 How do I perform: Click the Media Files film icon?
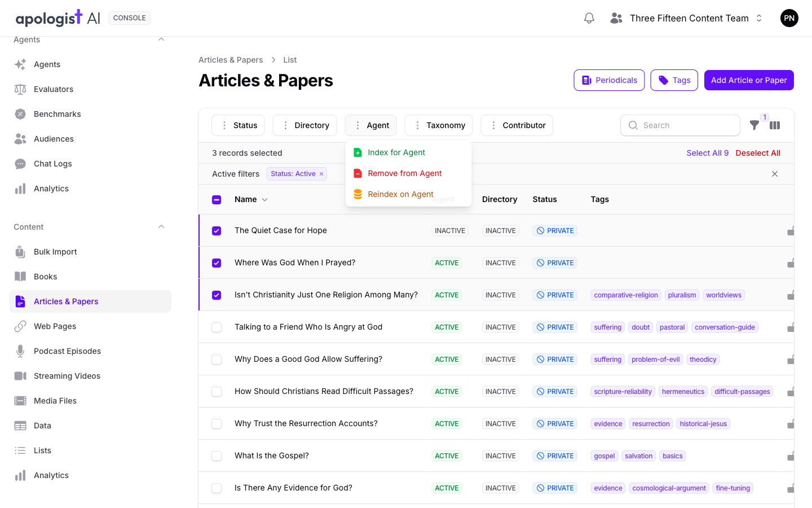click(20, 401)
